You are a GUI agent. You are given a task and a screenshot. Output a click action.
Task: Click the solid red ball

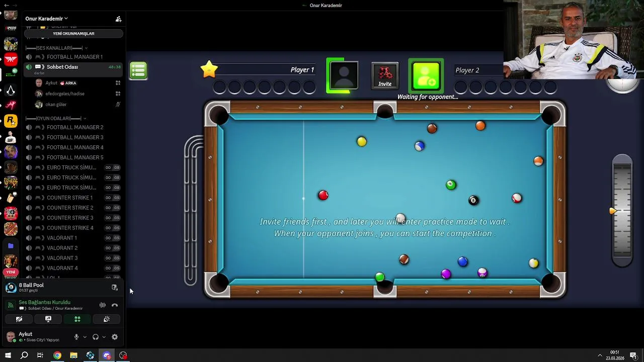(x=323, y=195)
